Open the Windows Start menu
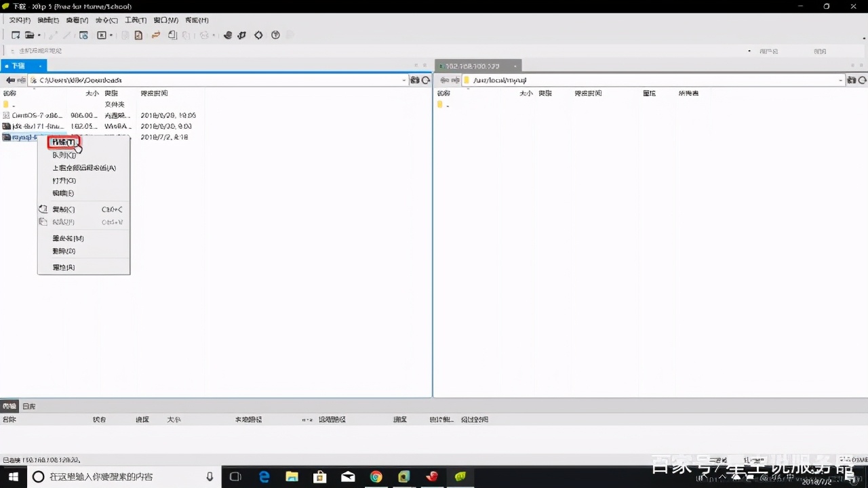The image size is (868, 488). (x=13, y=476)
